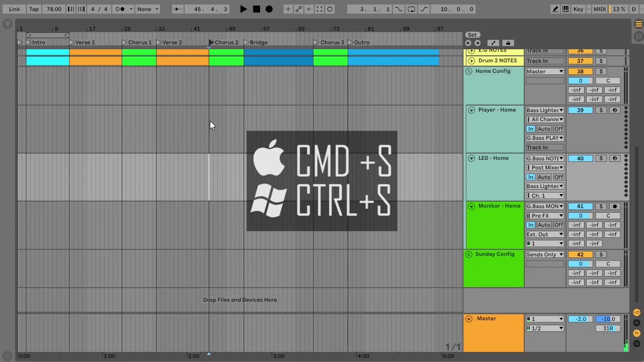Toggle the R returns visibility button
This screenshot has height=362, width=644.
(x=636, y=323)
